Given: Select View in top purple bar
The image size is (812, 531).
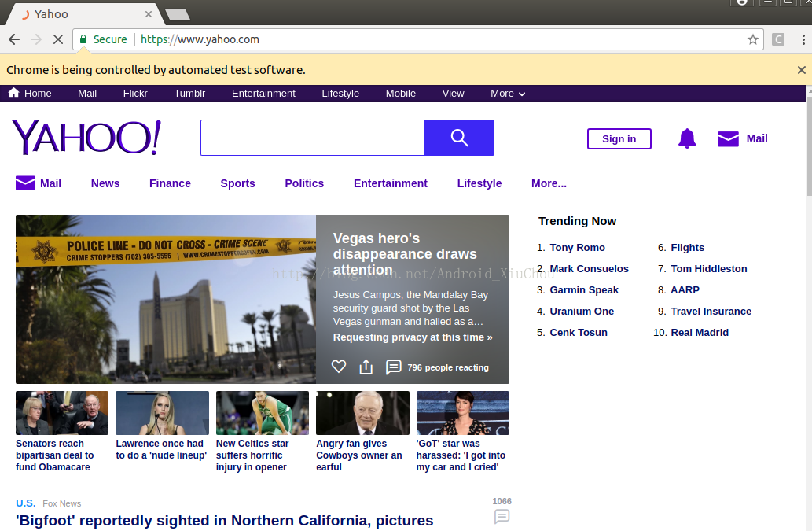Looking at the screenshot, I should tap(453, 94).
